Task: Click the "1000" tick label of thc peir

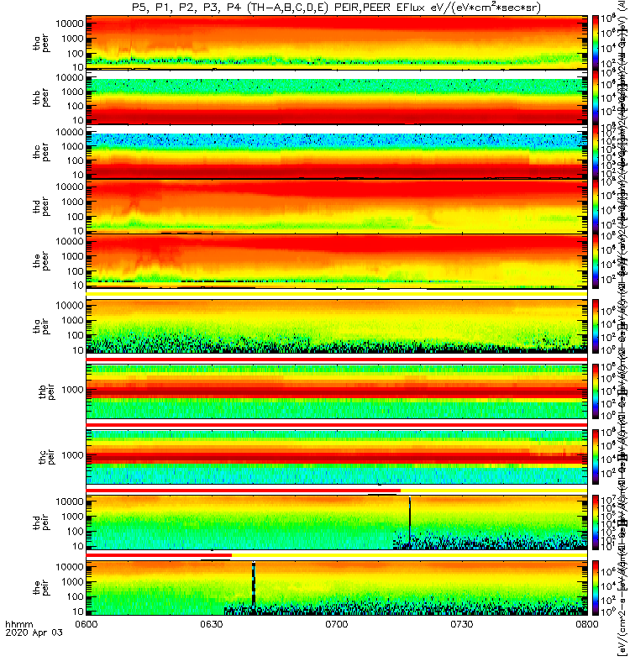Action: click(x=72, y=454)
